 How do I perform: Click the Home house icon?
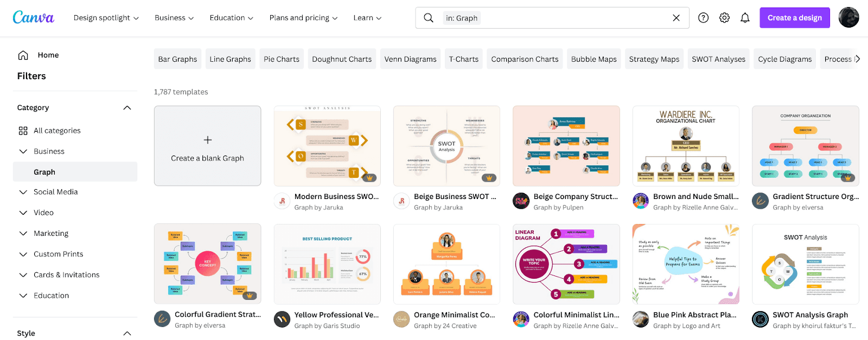(x=23, y=55)
